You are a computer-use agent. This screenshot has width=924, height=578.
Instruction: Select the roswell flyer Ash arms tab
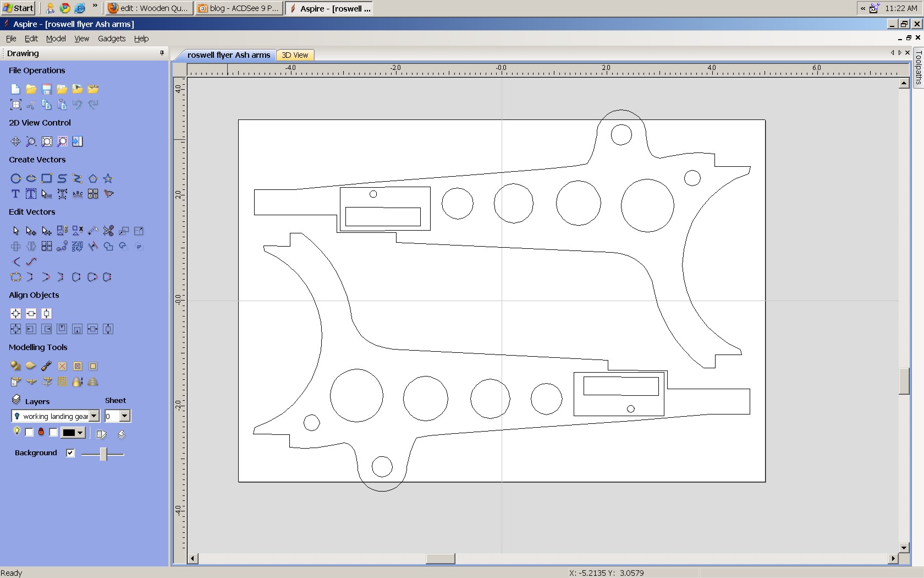[228, 55]
